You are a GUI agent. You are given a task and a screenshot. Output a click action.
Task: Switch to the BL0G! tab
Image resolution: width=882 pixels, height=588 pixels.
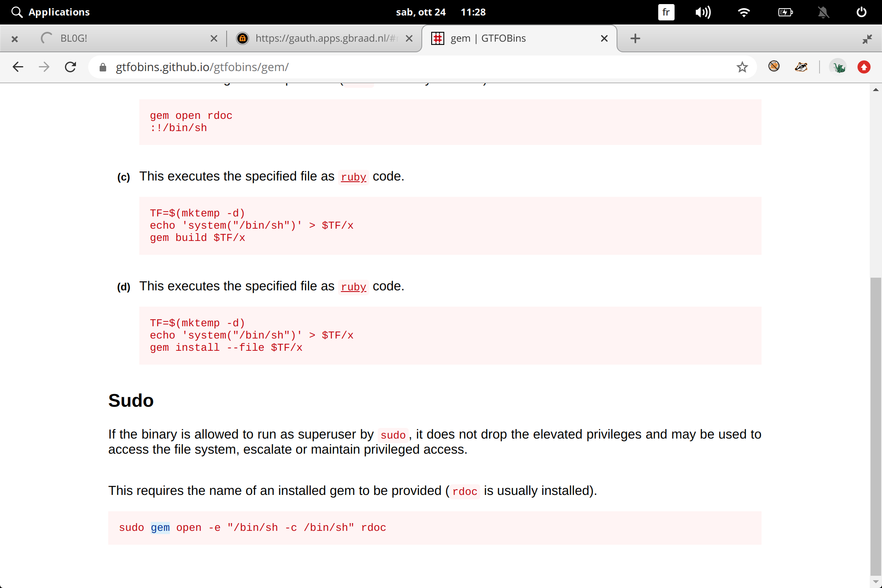tap(122, 38)
